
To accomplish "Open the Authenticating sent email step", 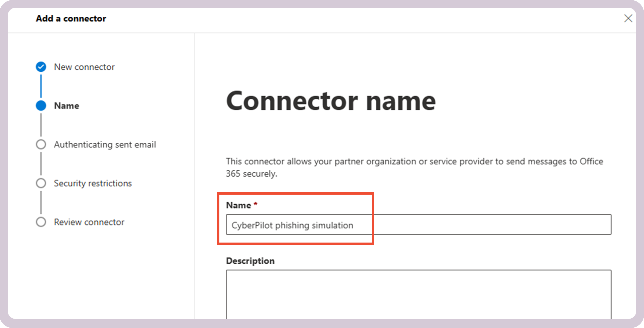I will click(105, 144).
